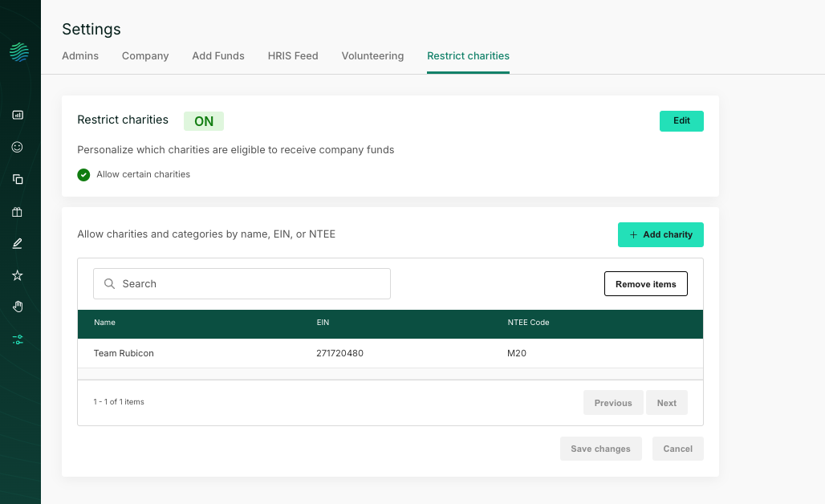Focus the charity Search field
This screenshot has height=504, width=825.
(x=242, y=284)
